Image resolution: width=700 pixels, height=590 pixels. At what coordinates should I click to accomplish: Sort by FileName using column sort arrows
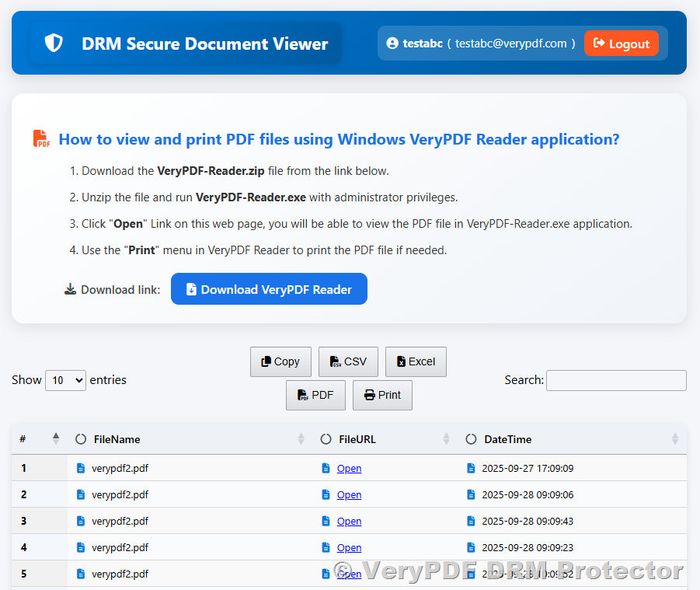(x=301, y=439)
